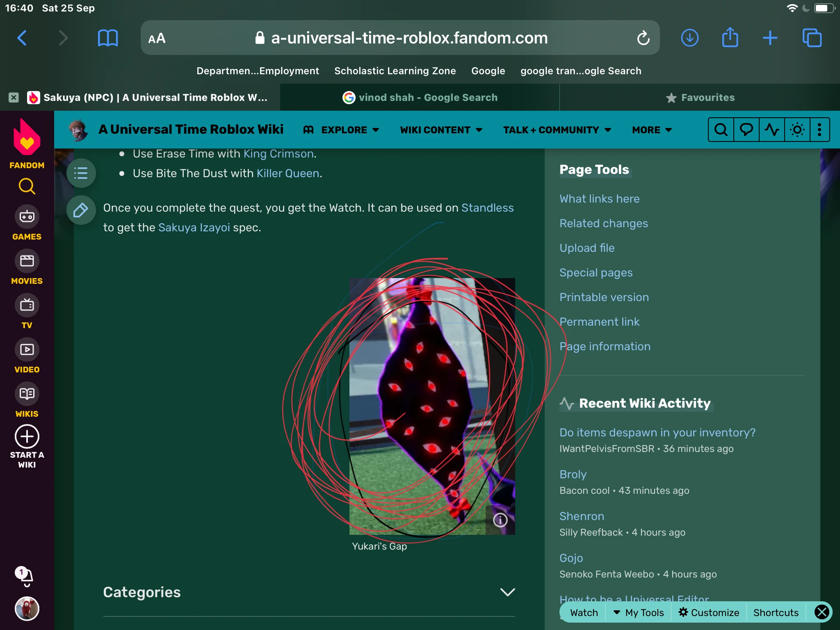Click the edit pencil icon

click(81, 210)
